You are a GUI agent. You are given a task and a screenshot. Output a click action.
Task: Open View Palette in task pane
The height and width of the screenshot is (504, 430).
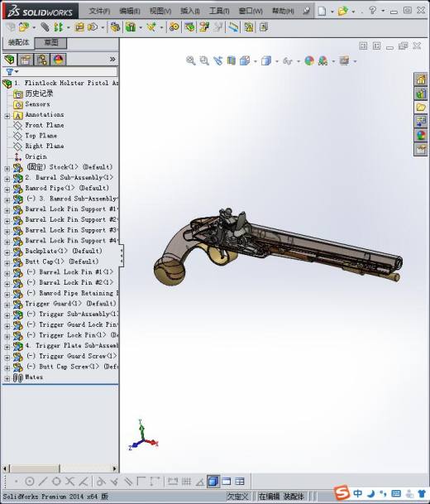(421, 122)
